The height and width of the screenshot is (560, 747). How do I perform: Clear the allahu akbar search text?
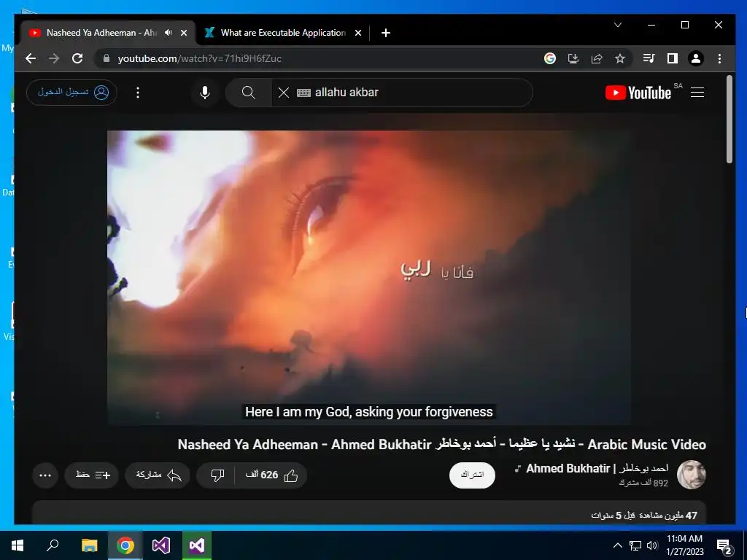[x=284, y=93]
